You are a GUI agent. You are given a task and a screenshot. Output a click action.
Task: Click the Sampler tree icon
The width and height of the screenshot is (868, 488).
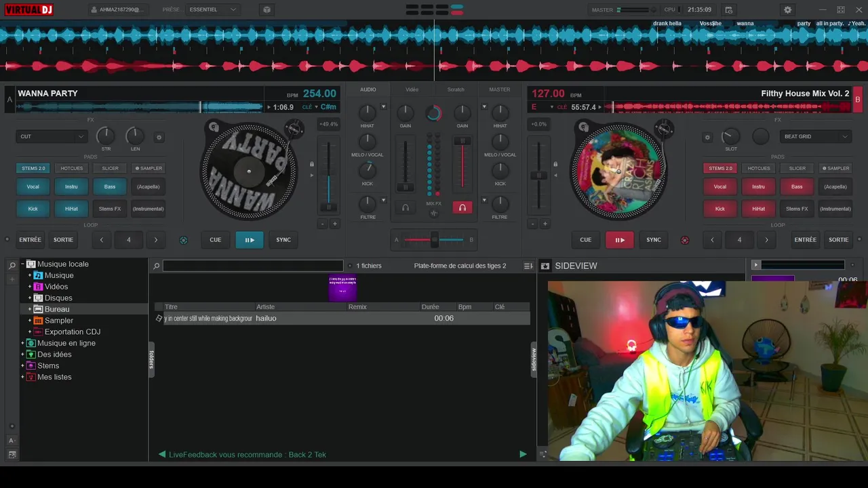[39, 321]
